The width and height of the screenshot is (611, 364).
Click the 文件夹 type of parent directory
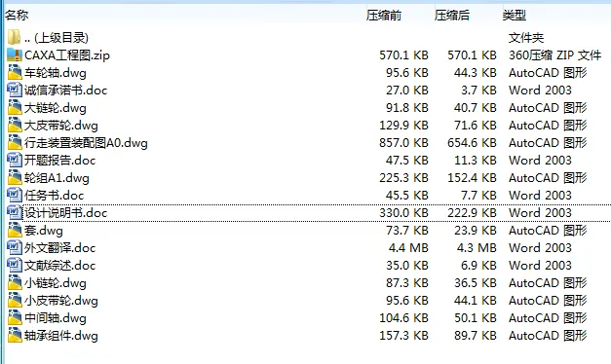pyautogui.click(x=526, y=38)
